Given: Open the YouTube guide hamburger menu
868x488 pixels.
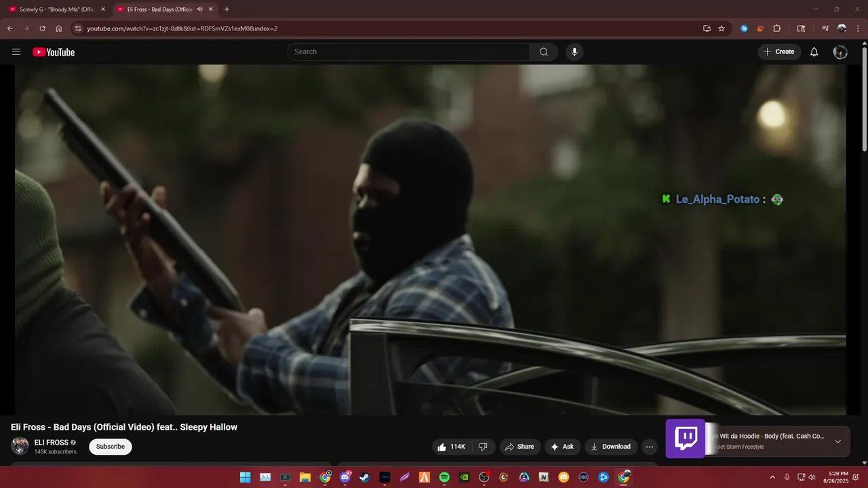Looking at the screenshot, I should (16, 52).
